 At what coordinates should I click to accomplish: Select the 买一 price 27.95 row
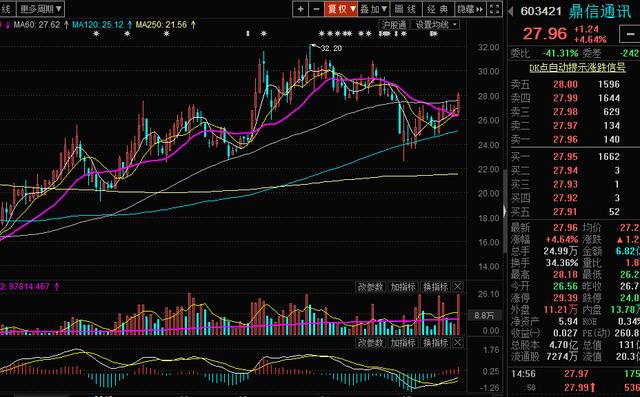pos(574,157)
